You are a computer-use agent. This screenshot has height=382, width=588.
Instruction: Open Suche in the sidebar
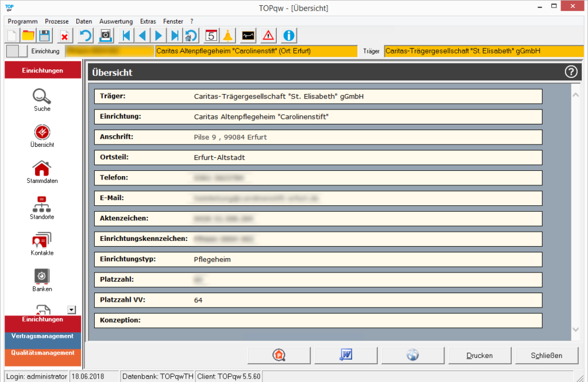[42, 100]
